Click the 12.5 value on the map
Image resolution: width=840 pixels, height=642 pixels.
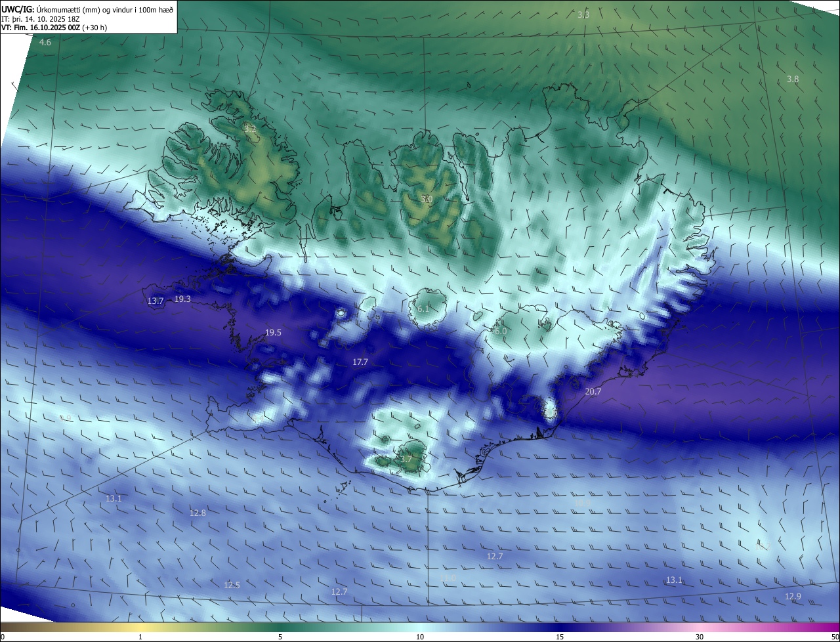tap(232, 585)
